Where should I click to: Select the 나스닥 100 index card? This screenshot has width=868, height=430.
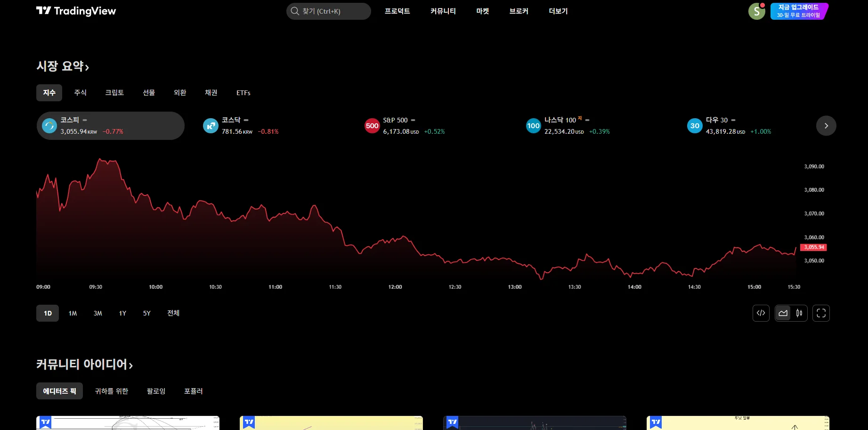pyautogui.click(x=594, y=126)
